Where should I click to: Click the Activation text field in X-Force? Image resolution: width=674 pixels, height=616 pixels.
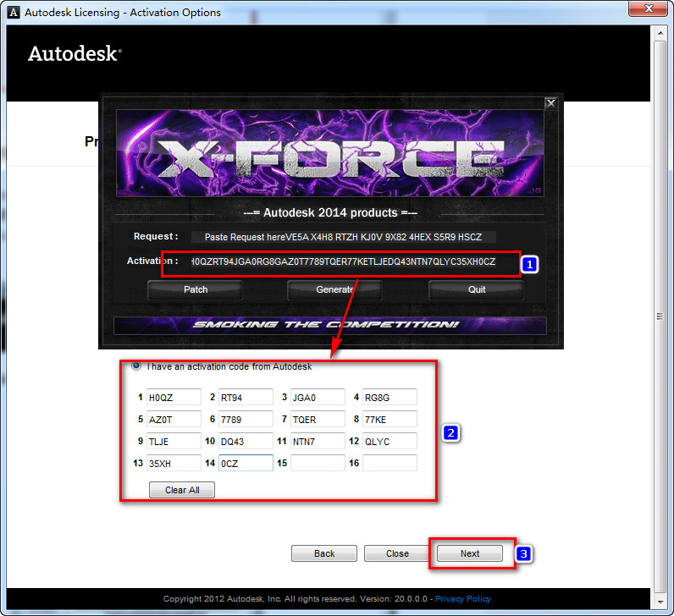coord(343,261)
